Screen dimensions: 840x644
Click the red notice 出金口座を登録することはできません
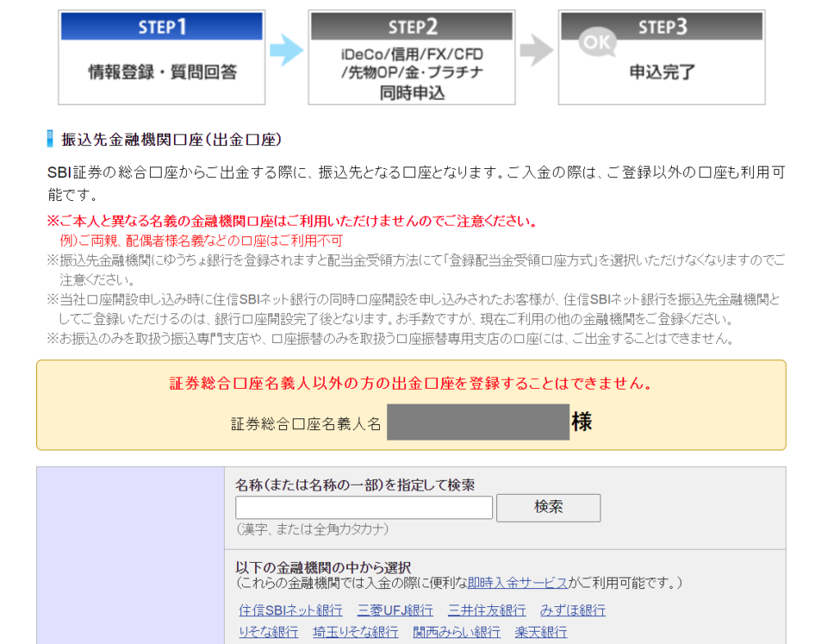tap(411, 383)
